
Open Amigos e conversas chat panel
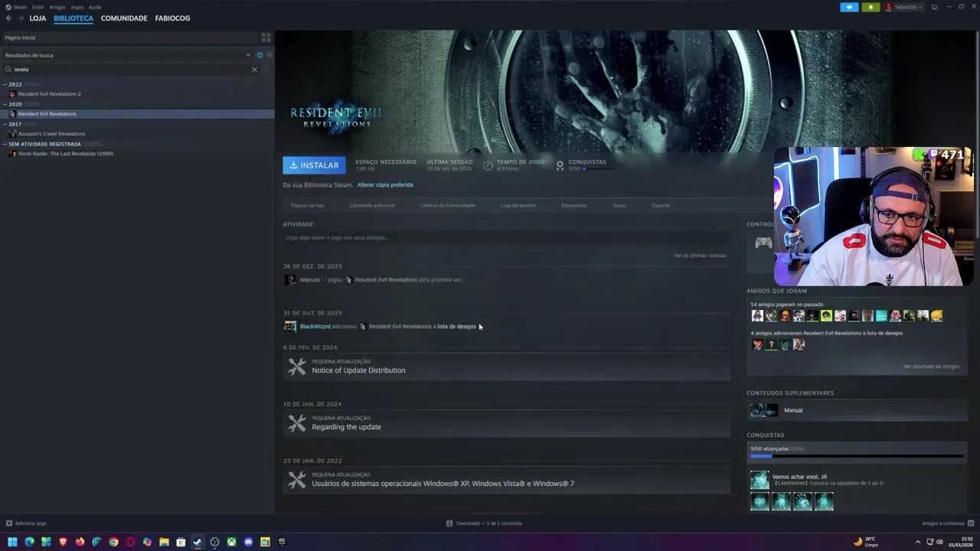click(x=946, y=523)
